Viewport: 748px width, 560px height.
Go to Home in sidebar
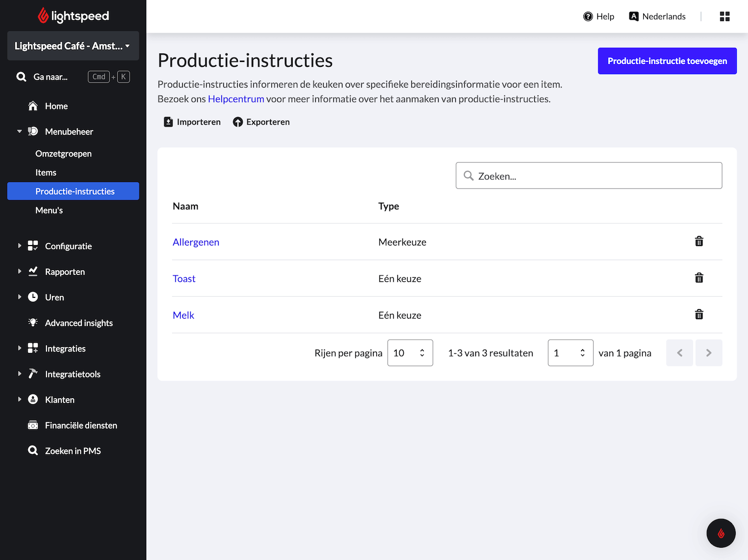click(x=56, y=106)
